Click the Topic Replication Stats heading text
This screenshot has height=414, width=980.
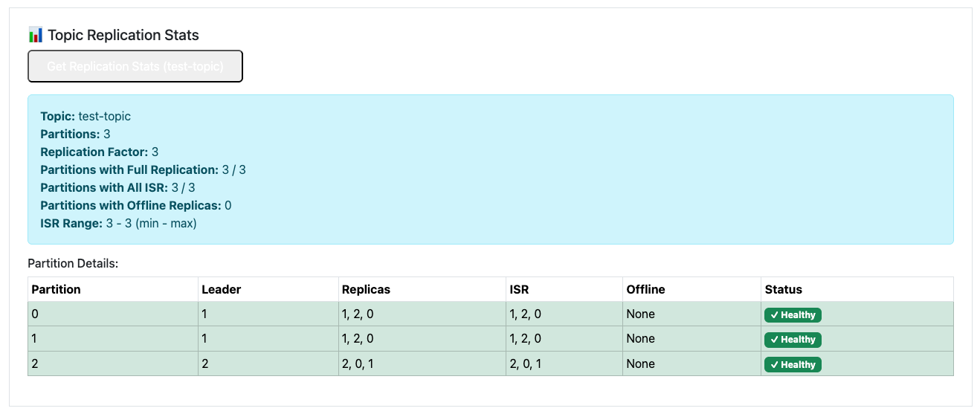point(123,35)
